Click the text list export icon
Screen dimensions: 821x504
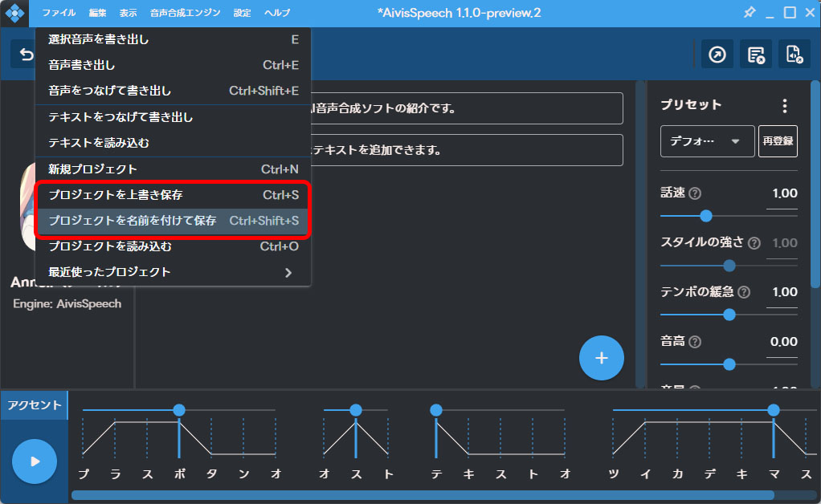click(x=756, y=55)
